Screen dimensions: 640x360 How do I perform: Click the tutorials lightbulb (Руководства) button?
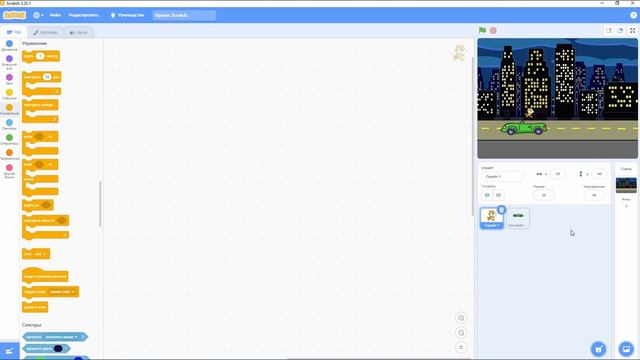(x=127, y=15)
